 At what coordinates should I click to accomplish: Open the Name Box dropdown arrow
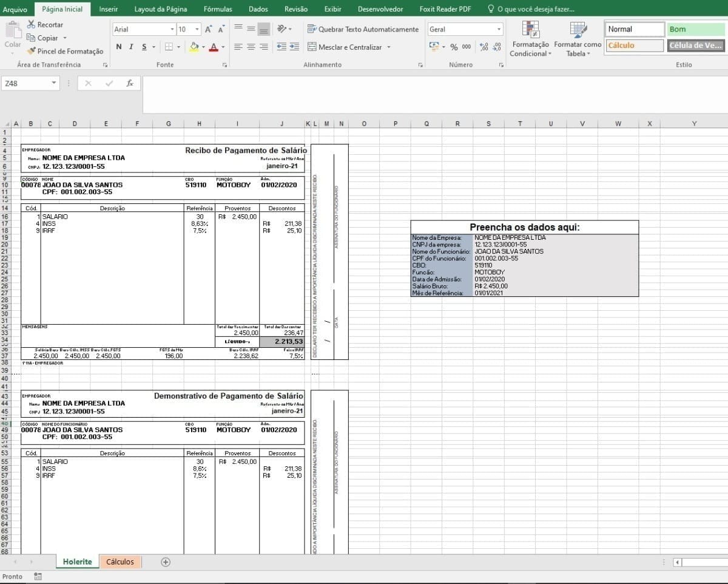pyautogui.click(x=54, y=83)
